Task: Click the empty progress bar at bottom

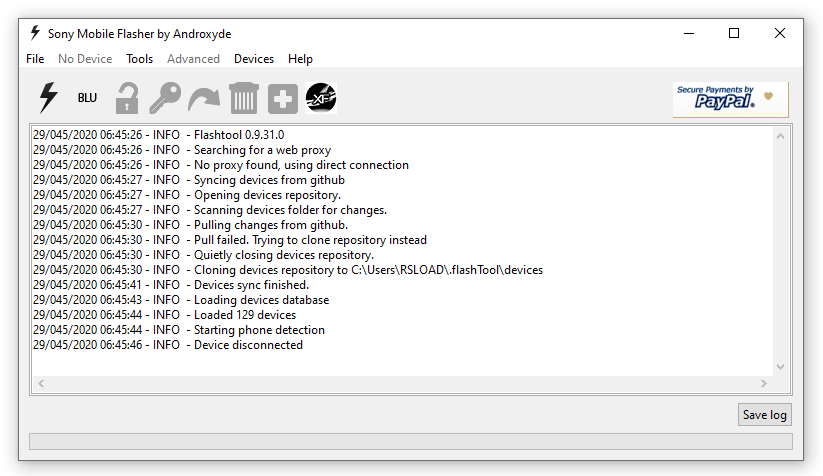Action: click(410, 441)
